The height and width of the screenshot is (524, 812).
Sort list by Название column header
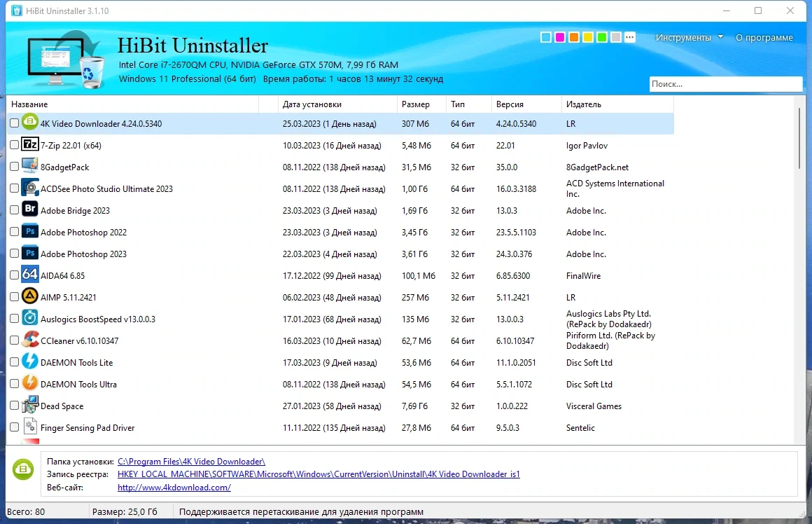click(132, 104)
